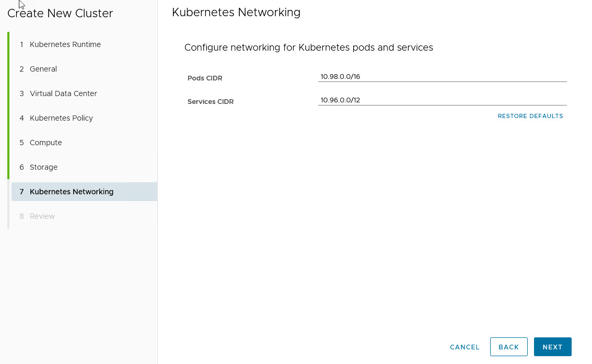Click the Services CIDR label
The width and height of the screenshot is (592, 364).
click(x=210, y=102)
